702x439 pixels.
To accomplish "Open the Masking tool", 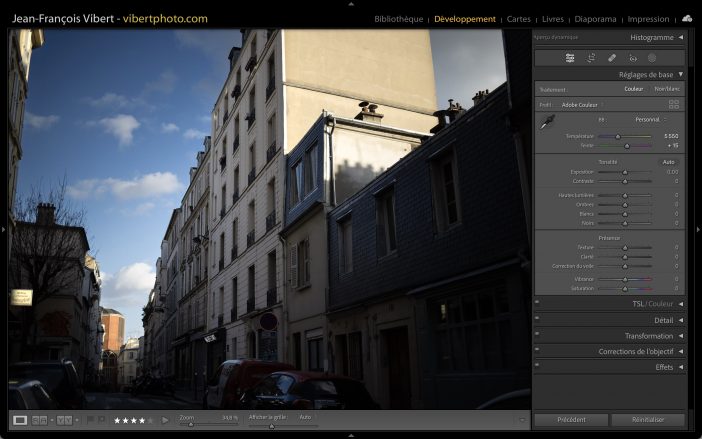I will [652, 58].
